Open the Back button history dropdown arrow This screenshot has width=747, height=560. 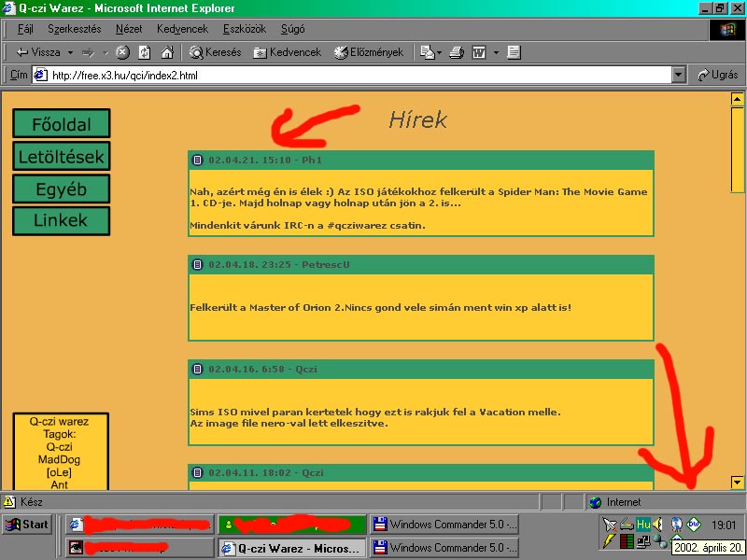69,52
